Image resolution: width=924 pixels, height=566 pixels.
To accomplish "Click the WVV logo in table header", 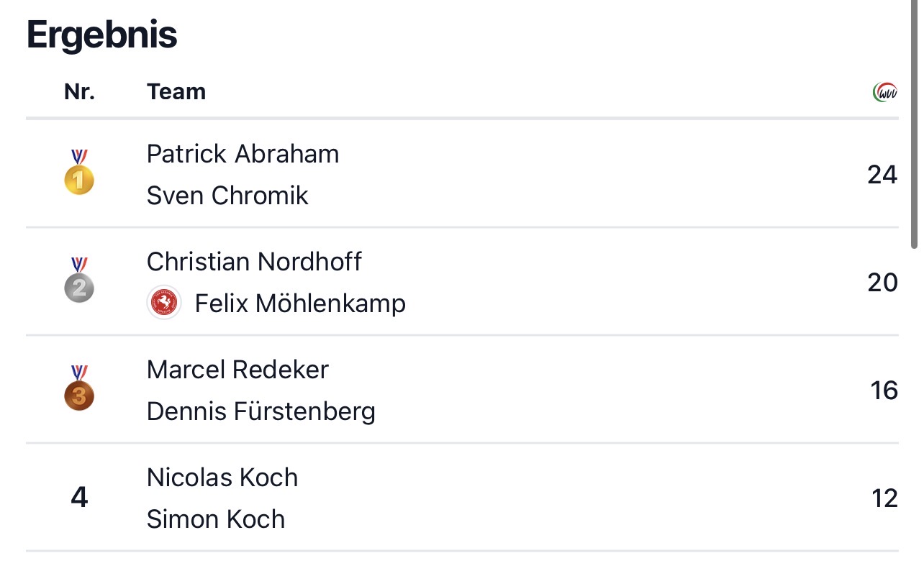I will (884, 92).
